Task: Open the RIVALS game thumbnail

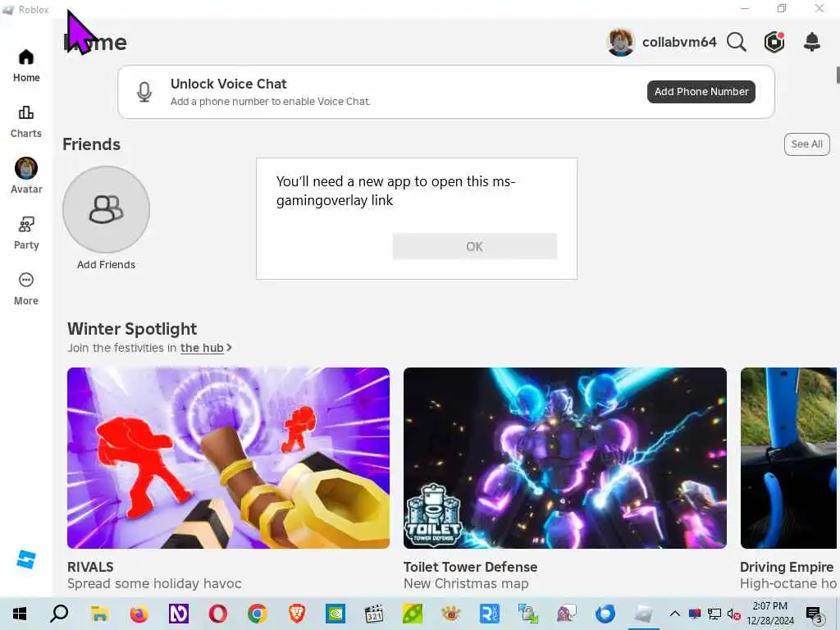Action: (x=228, y=458)
